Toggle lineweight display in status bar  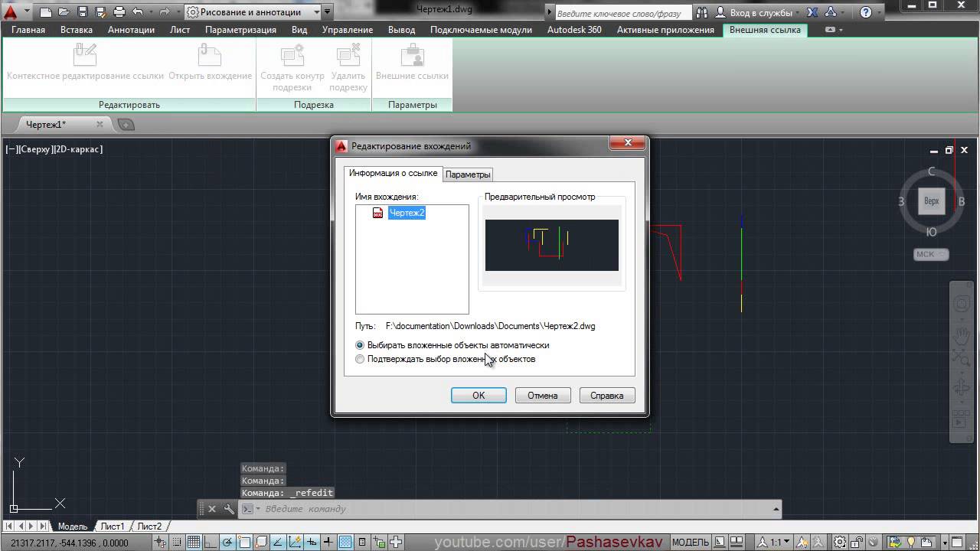click(328, 542)
